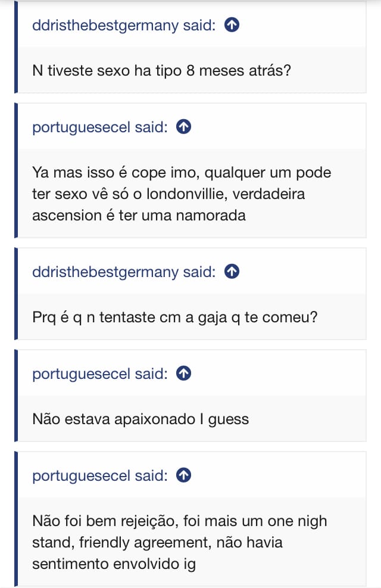The height and width of the screenshot is (588, 381).
Task: Tap arrow icon above 'Não estava apaixonado'
Action: click(x=184, y=374)
